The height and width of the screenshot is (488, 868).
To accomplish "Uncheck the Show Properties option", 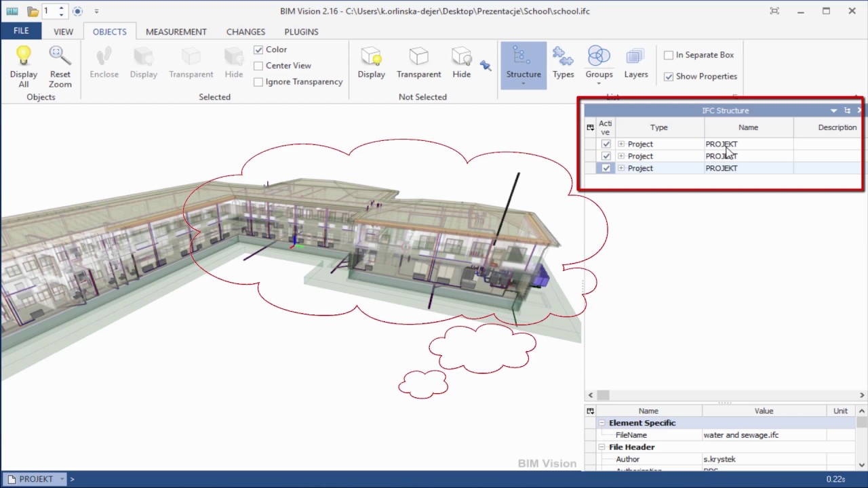I will coord(669,77).
